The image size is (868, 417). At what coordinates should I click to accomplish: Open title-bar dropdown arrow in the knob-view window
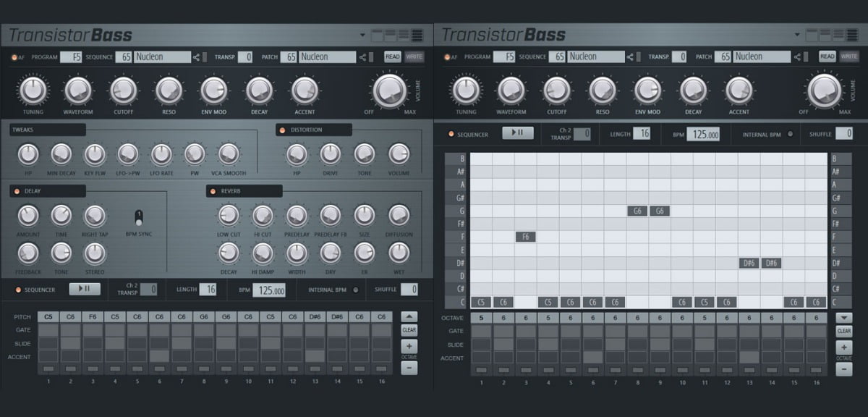[x=362, y=35]
